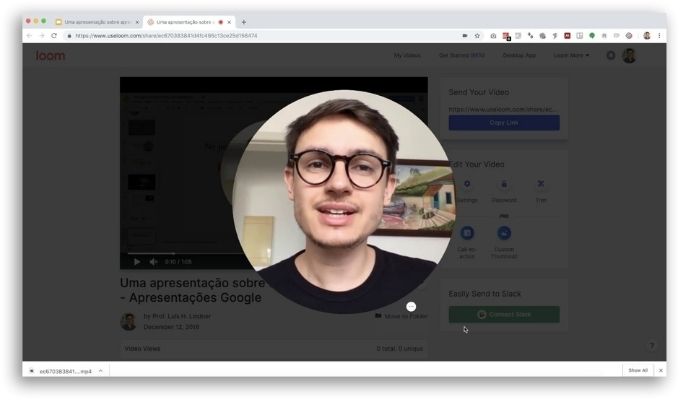Expand the Learn More dropdown
The image size is (700, 400).
571,55
